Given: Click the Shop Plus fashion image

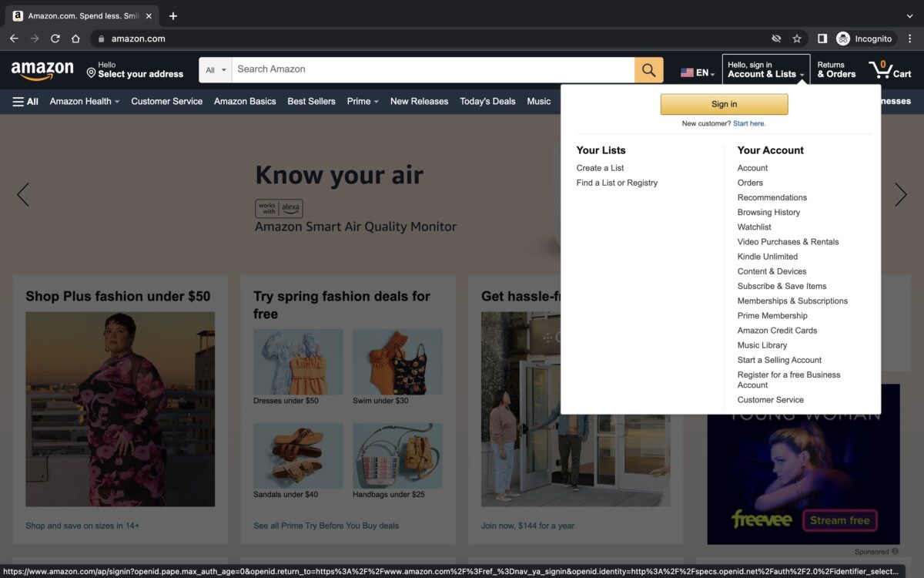Looking at the screenshot, I should pos(120,409).
